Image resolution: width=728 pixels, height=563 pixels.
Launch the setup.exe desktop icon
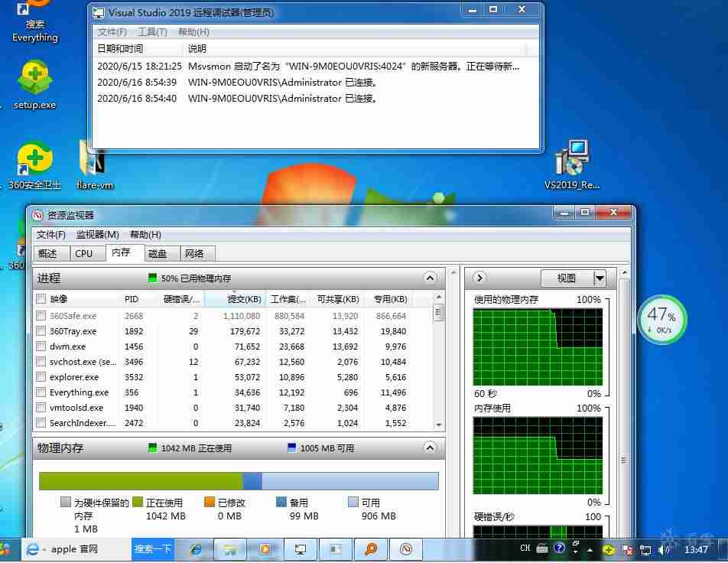35,86
